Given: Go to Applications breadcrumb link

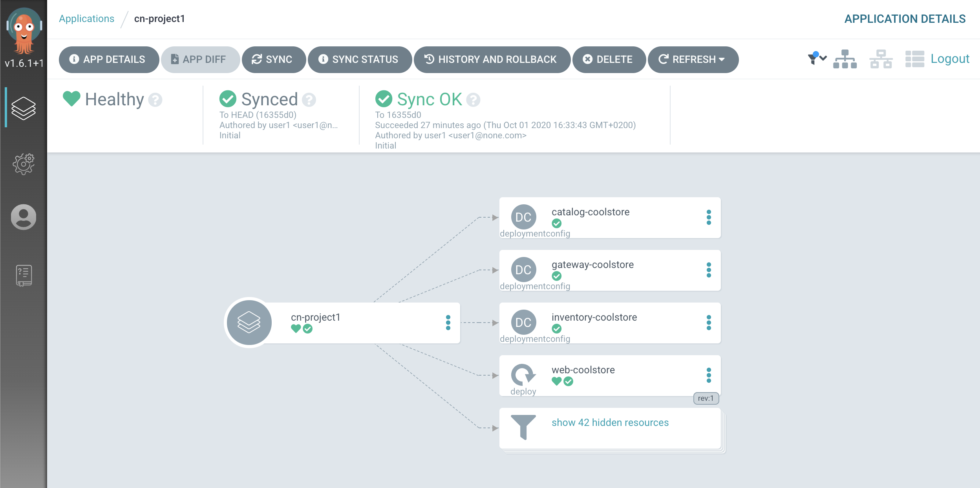Looking at the screenshot, I should (x=87, y=18).
